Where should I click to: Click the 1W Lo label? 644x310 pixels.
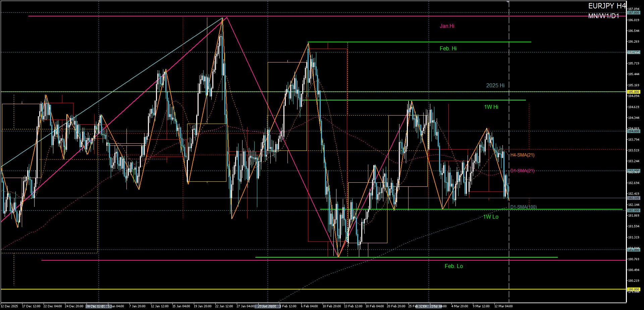(x=491, y=217)
